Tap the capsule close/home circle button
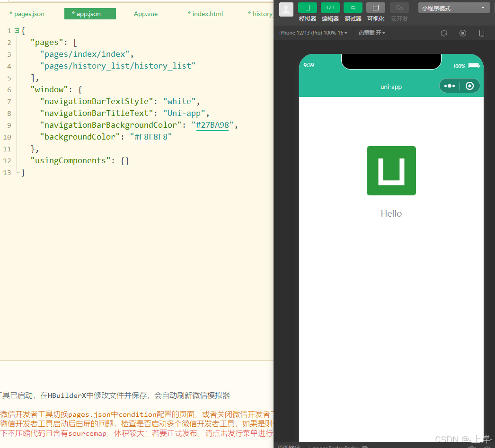Screen dimensions: 495x448 click(469, 86)
